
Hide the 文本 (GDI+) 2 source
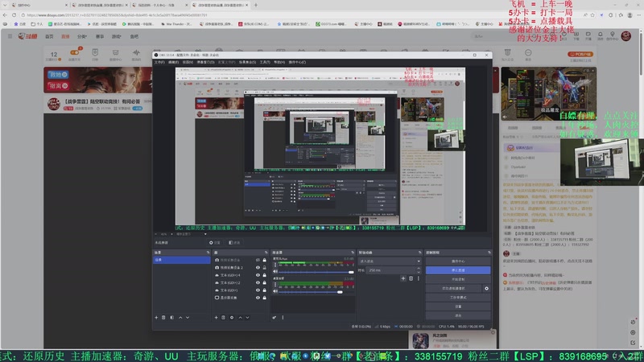tap(258, 283)
